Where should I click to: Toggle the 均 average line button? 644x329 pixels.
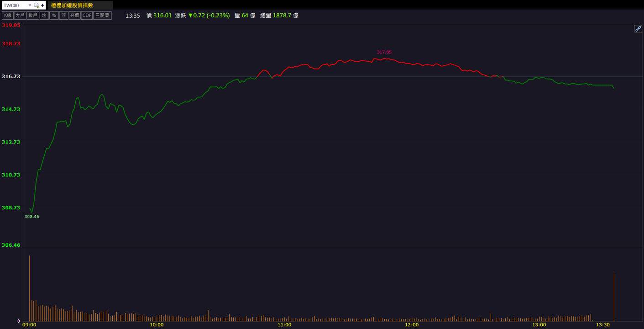44,16
